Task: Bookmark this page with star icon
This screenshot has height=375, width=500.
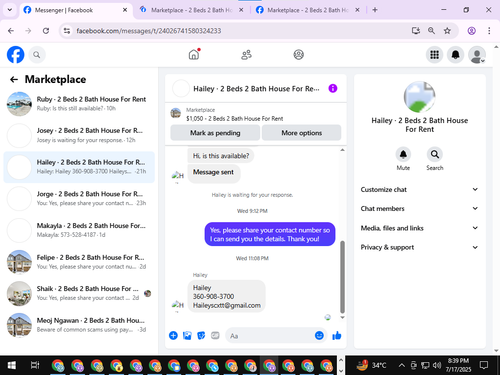Action: pos(447,31)
